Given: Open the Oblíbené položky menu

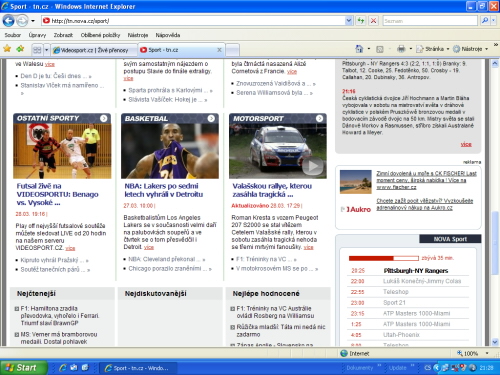Looking at the screenshot, I should (100, 35).
